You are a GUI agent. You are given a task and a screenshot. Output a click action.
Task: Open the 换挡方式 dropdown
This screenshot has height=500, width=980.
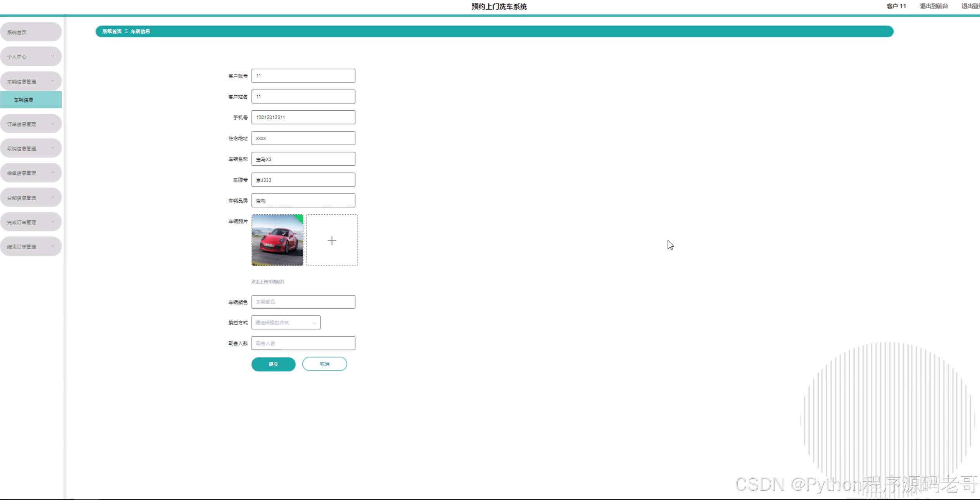coord(286,322)
